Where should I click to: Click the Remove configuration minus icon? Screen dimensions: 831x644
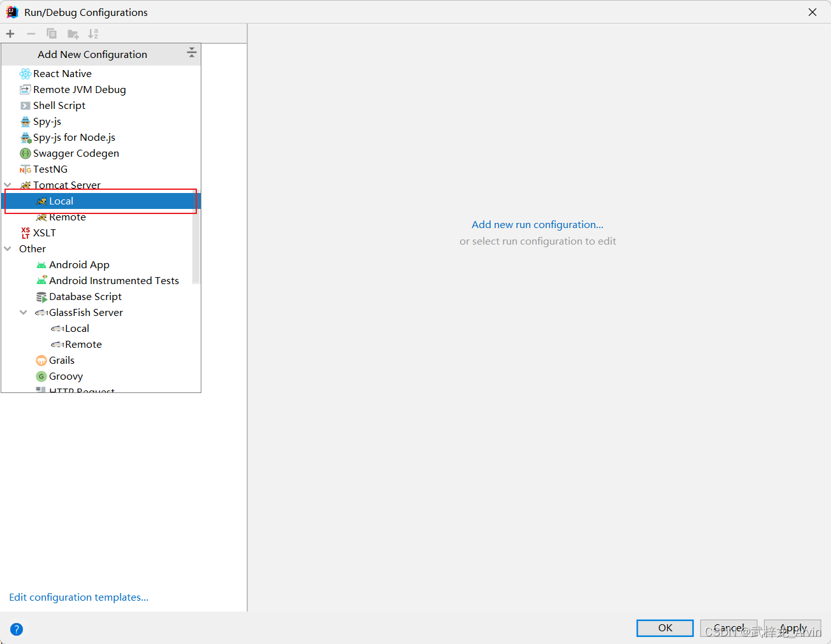pyautogui.click(x=31, y=34)
